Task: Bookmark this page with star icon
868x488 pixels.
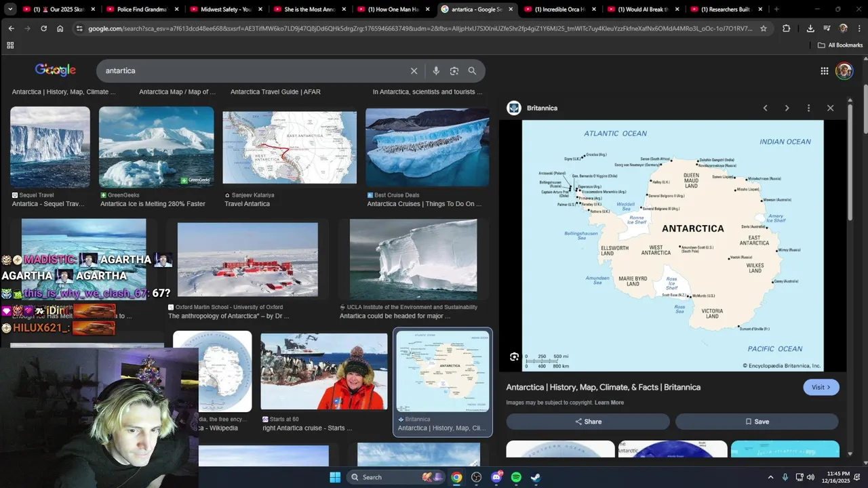Action: [764, 28]
